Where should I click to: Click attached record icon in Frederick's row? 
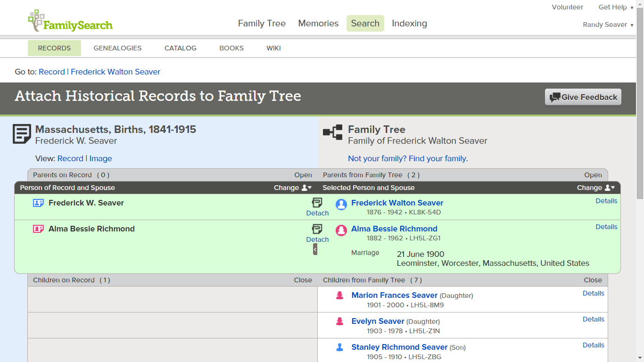coord(317,203)
